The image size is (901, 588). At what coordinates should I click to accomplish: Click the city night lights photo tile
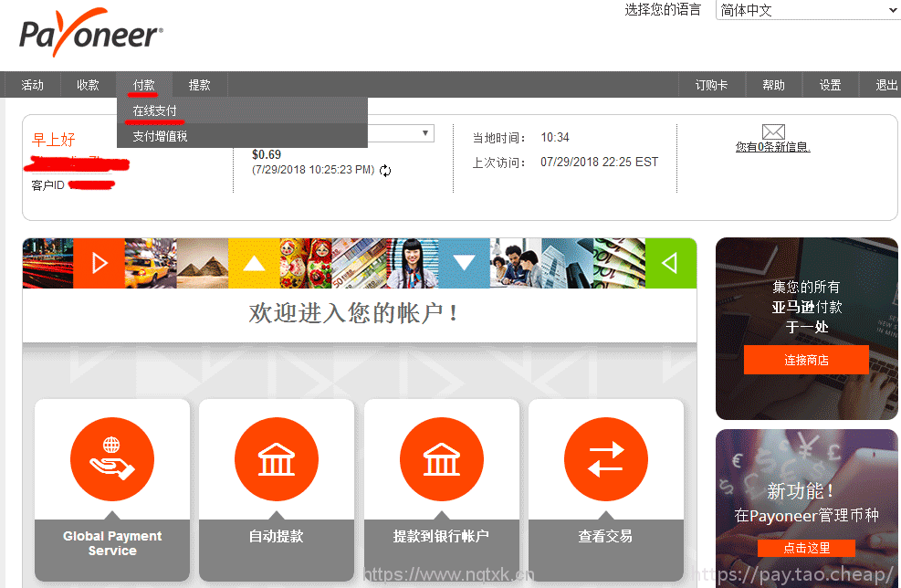pyautogui.click(x=48, y=263)
